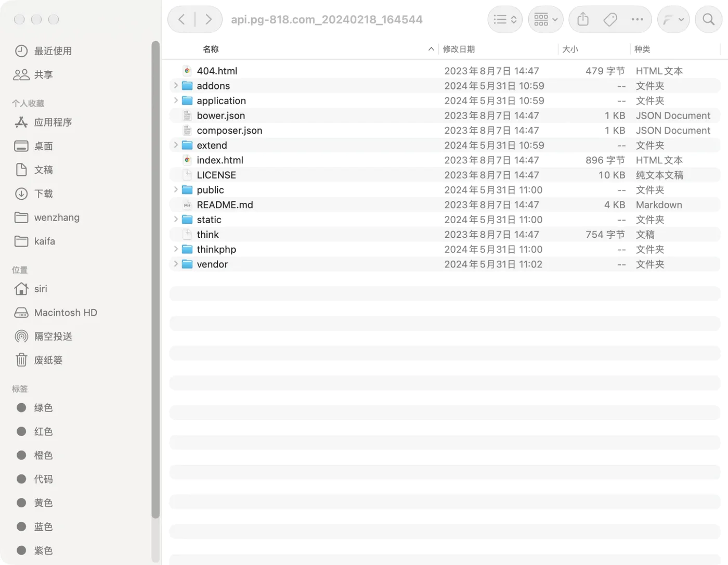
Task: Click the Search magnifier icon
Action: coord(708,19)
